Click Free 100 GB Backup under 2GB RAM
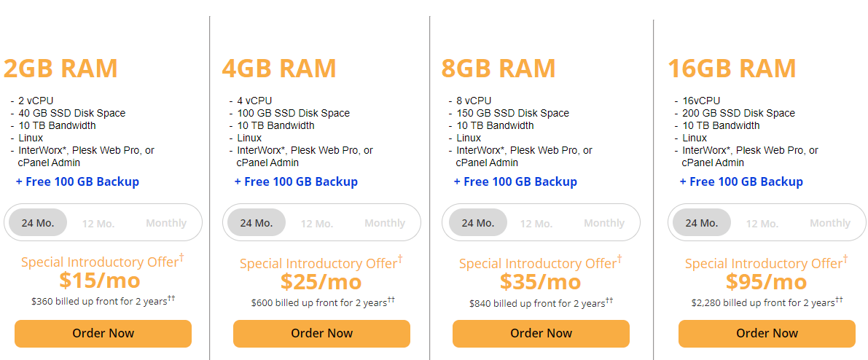The image size is (868, 360). coord(77,181)
